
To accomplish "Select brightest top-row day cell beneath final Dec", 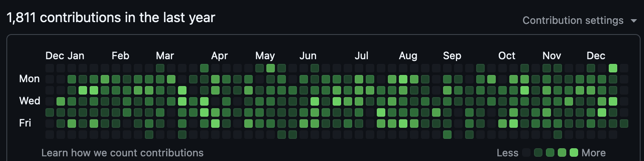I will [613, 68].
